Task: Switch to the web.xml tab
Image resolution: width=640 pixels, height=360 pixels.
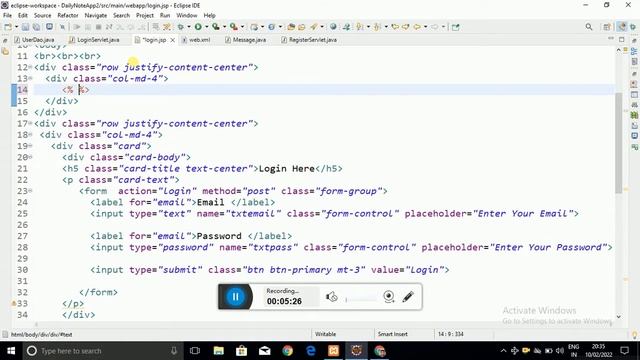Action: click(196, 40)
